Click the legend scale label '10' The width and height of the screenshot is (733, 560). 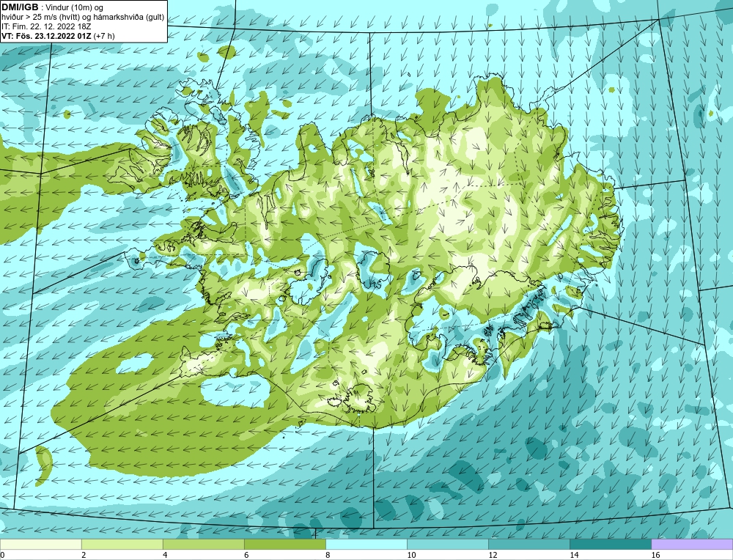click(x=411, y=555)
